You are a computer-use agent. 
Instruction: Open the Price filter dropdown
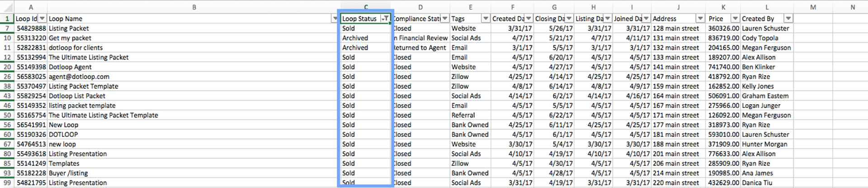point(735,19)
